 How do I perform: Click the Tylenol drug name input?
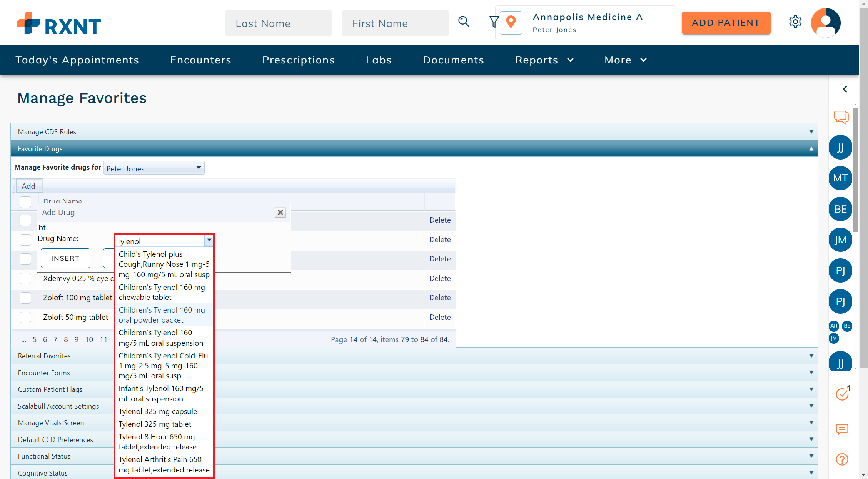(x=160, y=241)
